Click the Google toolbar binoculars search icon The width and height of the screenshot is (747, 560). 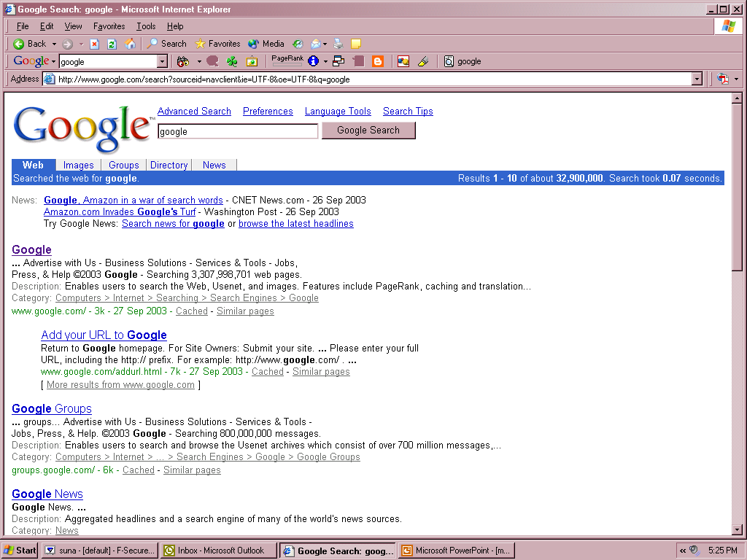coord(182,61)
